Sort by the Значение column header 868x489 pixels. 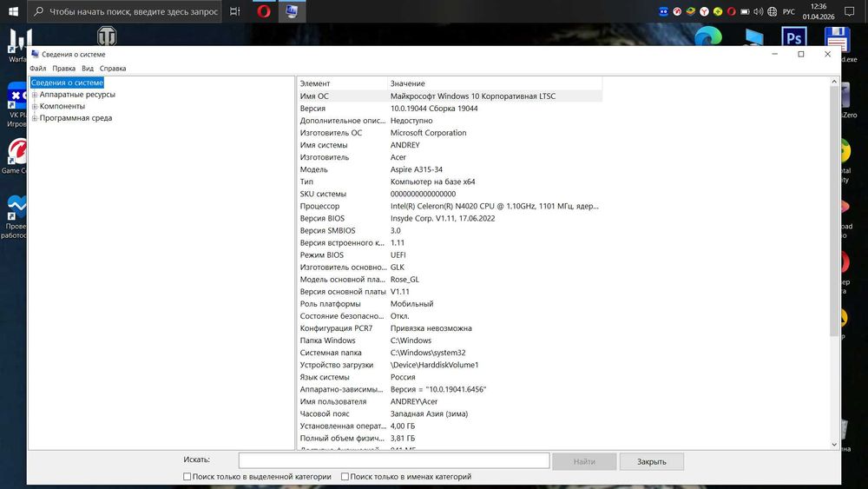495,83
